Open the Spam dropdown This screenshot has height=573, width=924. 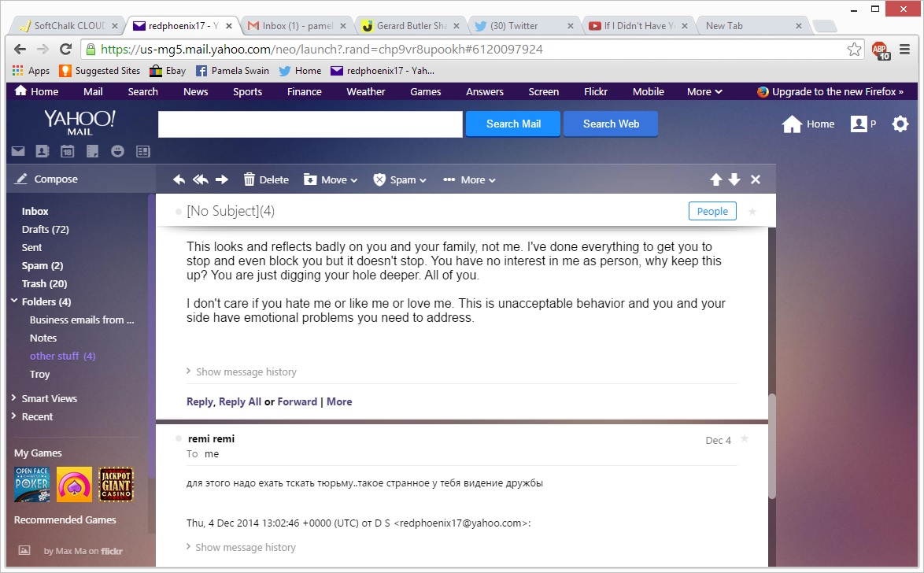point(400,179)
